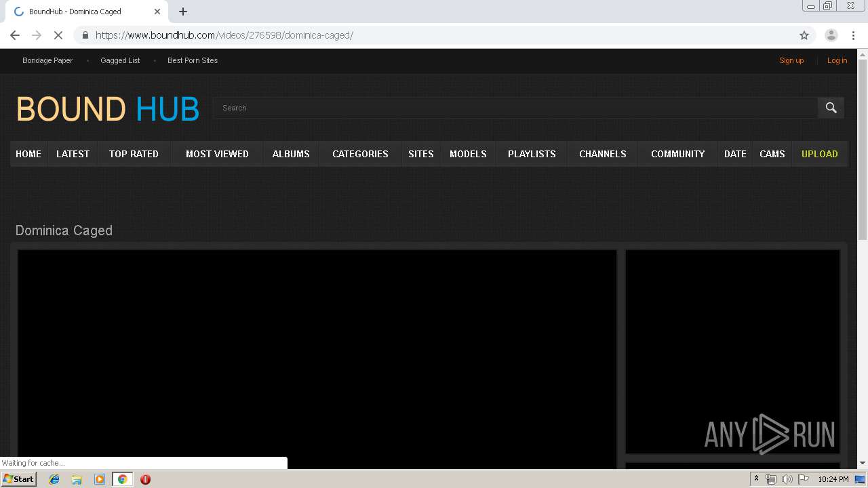Viewport: 868px width, 488px height.
Task: Open Gagged List link
Action: [x=120, y=60]
